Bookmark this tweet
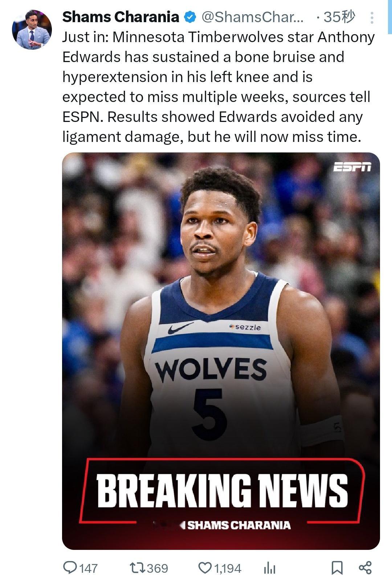 click(337, 568)
